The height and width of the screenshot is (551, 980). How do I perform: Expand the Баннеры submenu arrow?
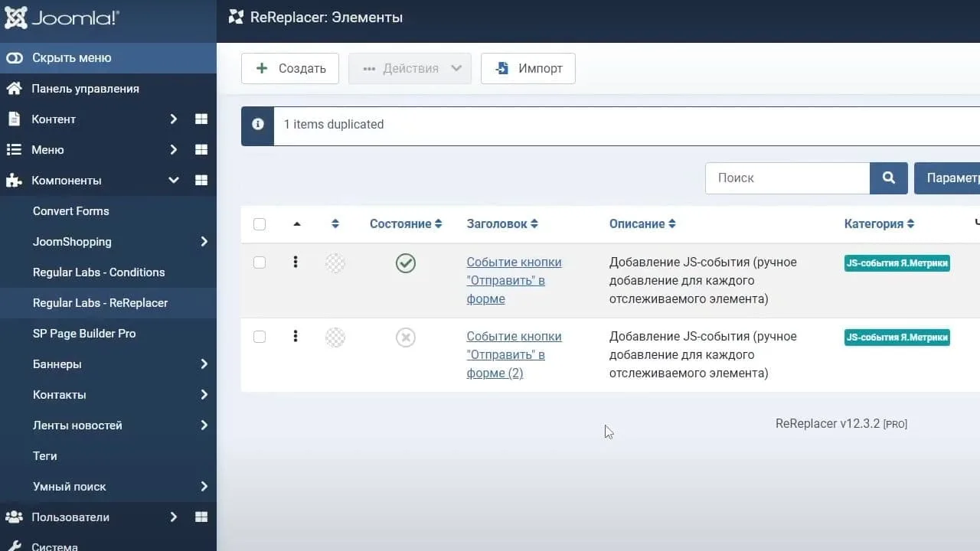[204, 364]
